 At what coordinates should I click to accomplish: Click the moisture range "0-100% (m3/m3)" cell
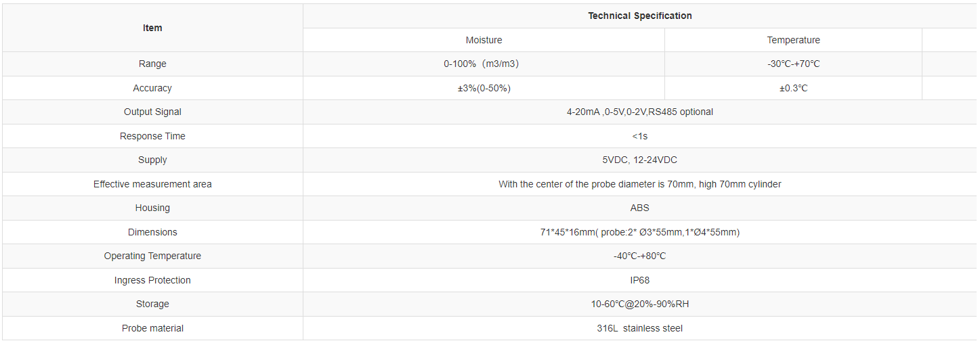(x=484, y=64)
